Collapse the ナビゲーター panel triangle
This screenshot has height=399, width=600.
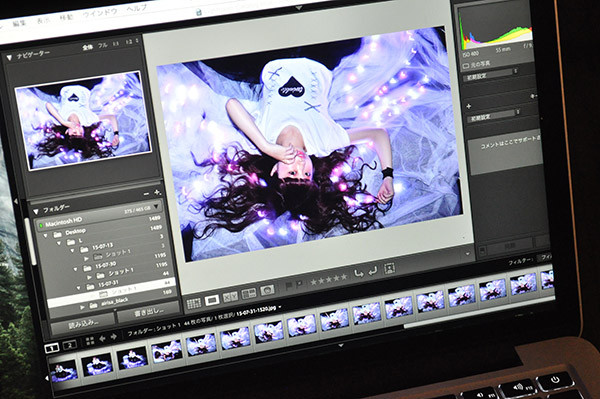[9, 58]
